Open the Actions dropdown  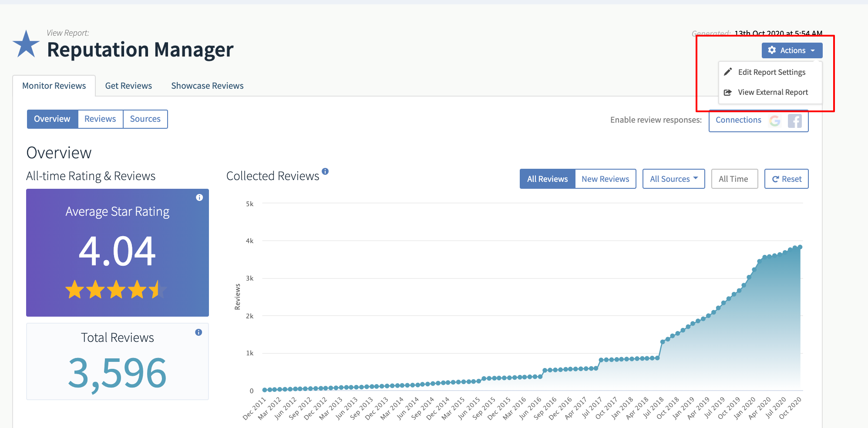pyautogui.click(x=792, y=50)
